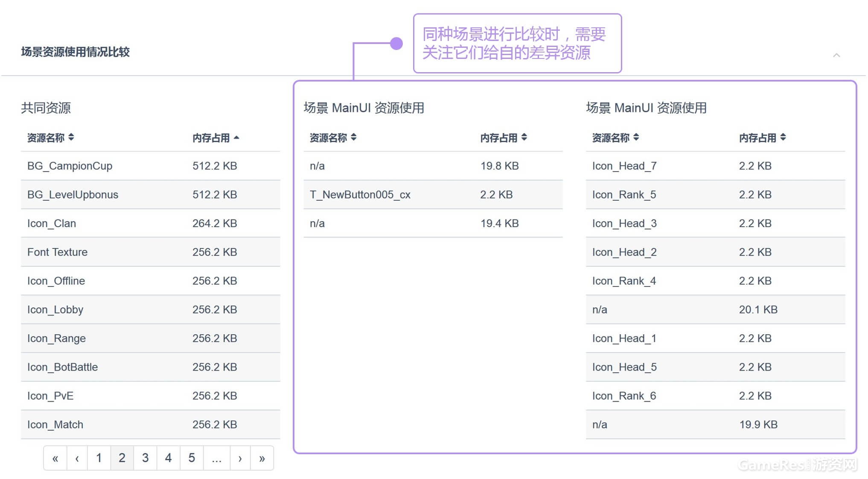Sort right MainUI table by 内存占用
Viewport: 868px width, 479px height.
(762, 137)
